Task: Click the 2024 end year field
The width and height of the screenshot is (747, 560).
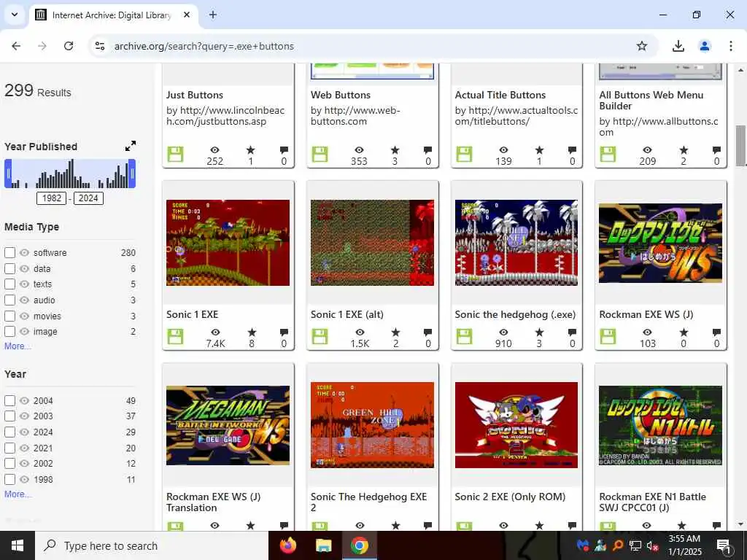Action: point(88,198)
